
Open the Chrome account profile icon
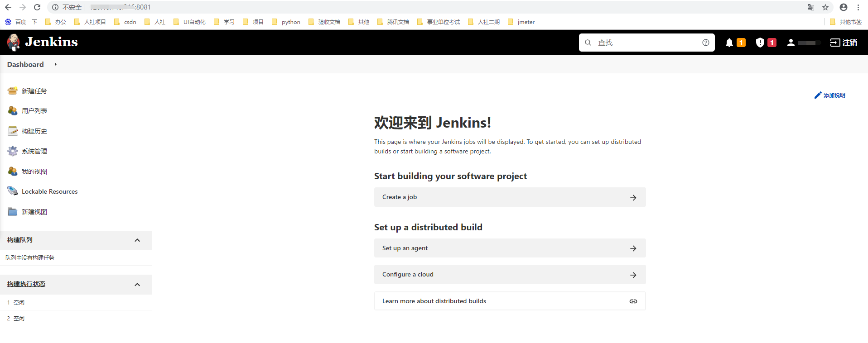tap(844, 7)
